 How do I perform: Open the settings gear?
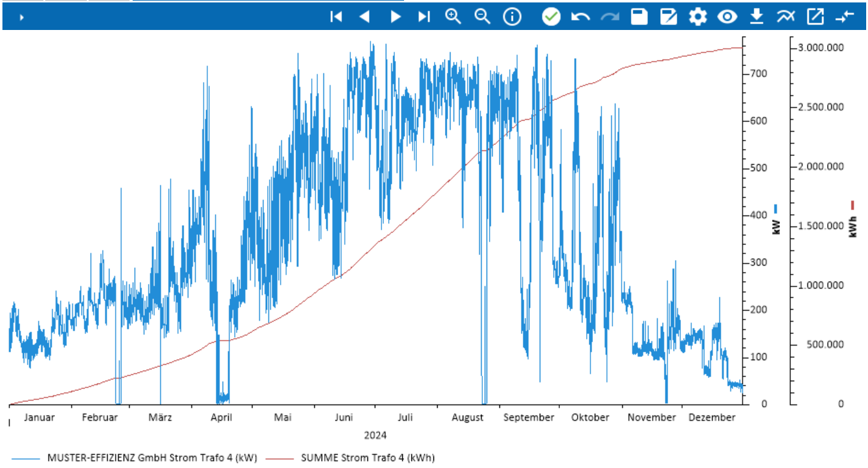697,17
